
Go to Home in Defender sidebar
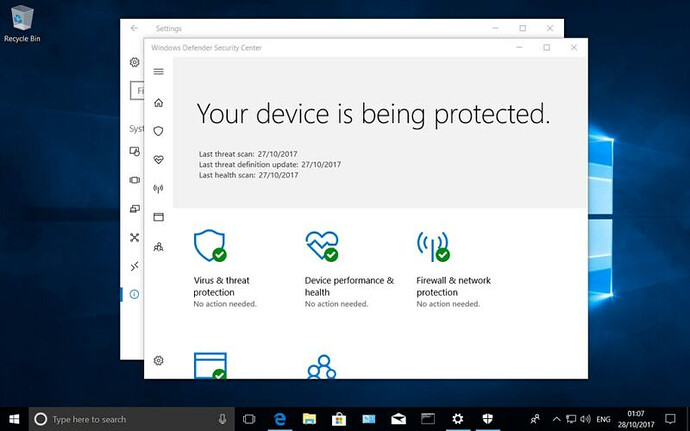[x=158, y=103]
